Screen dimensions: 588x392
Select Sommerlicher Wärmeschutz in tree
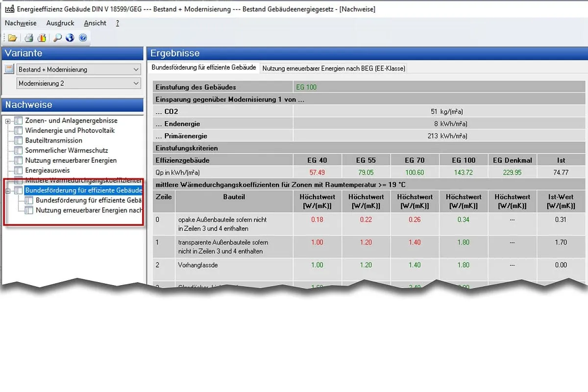pyautogui.click(x=66, y=150)
